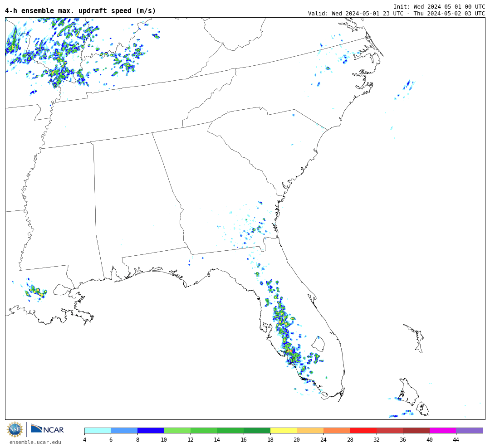The width and height of the screenshot is (490, 448).
Task: Pick the red 28-32 color swatch
Action: (x=363, y=430)
